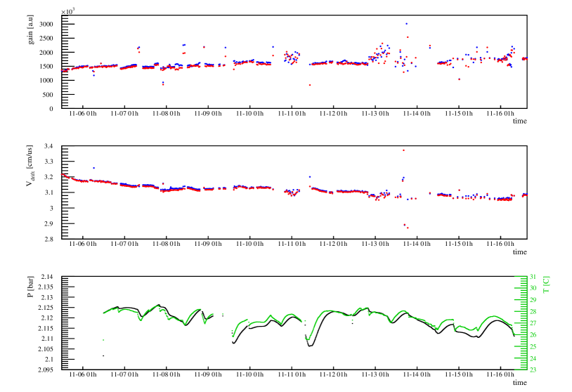Click "11-16 01h" label under the gain plot
572x392 pixels.
tap(500, 114)
